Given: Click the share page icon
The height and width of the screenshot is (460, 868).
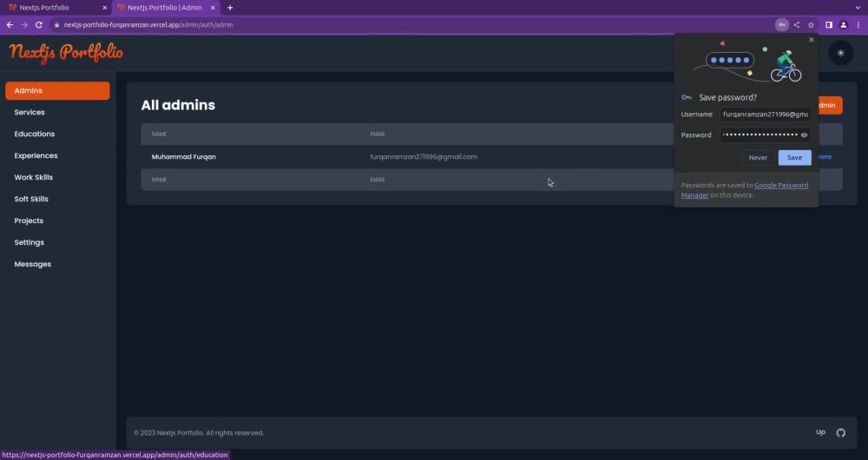Looking at the screenshot, I should click(x=797, y=25).
